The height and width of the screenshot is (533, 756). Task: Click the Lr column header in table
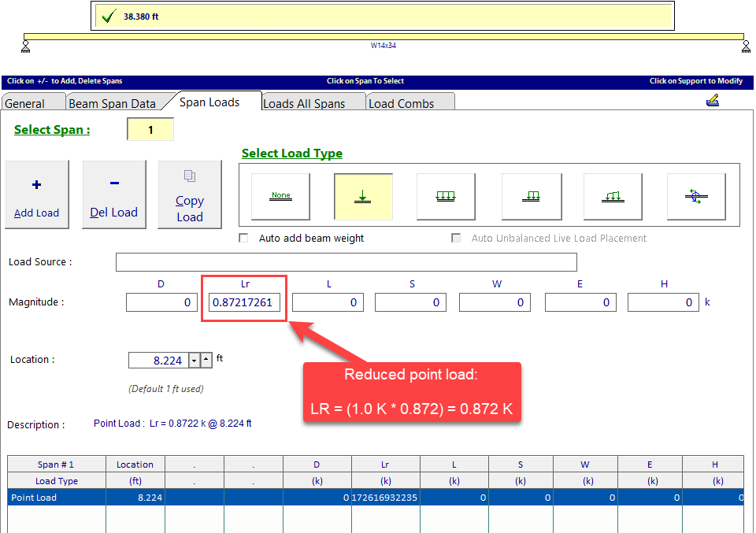pos(386,464)
